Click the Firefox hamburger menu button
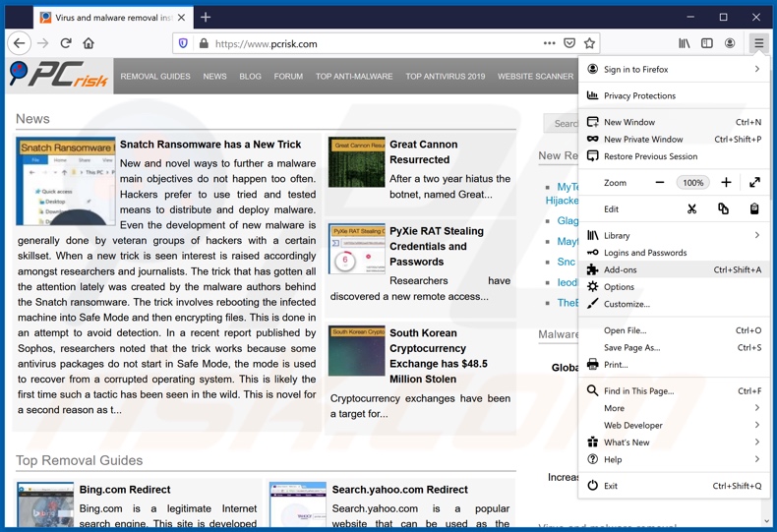The image size is (777, 532). coord(758,43)
